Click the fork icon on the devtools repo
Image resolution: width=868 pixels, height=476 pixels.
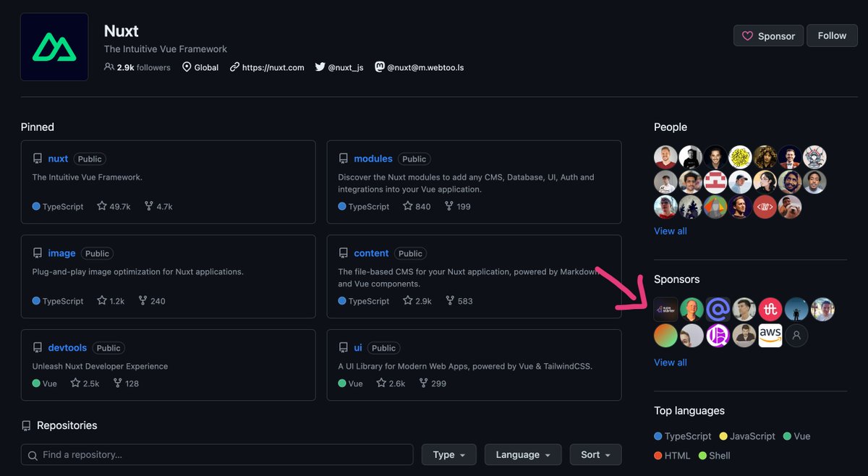click(117, 383)
